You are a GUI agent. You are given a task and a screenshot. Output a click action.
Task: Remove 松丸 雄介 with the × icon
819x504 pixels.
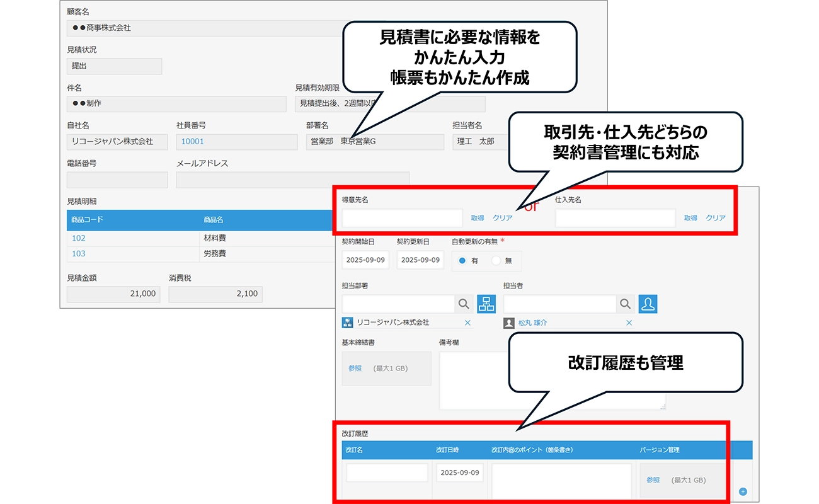tap(629, 323)
